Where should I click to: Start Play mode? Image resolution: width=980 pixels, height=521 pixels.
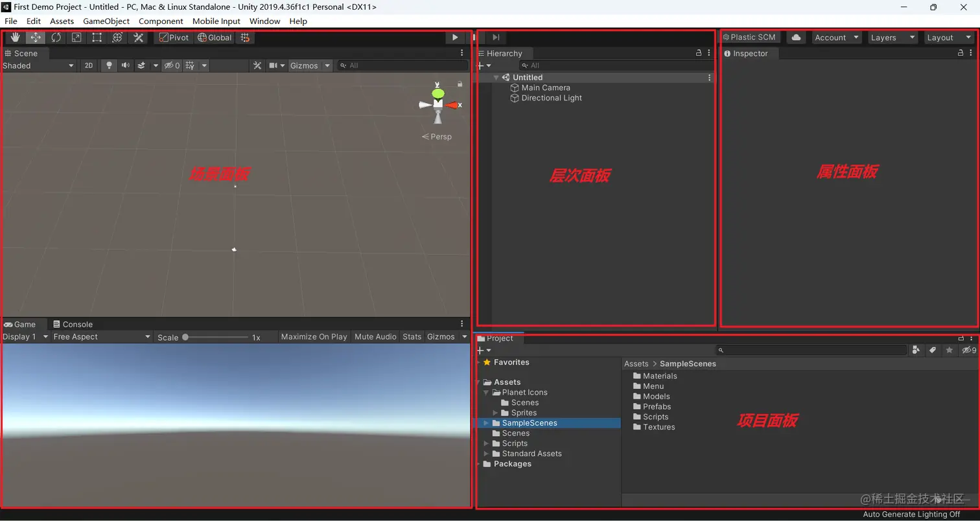pyautogui.click(x=455, y=38)
